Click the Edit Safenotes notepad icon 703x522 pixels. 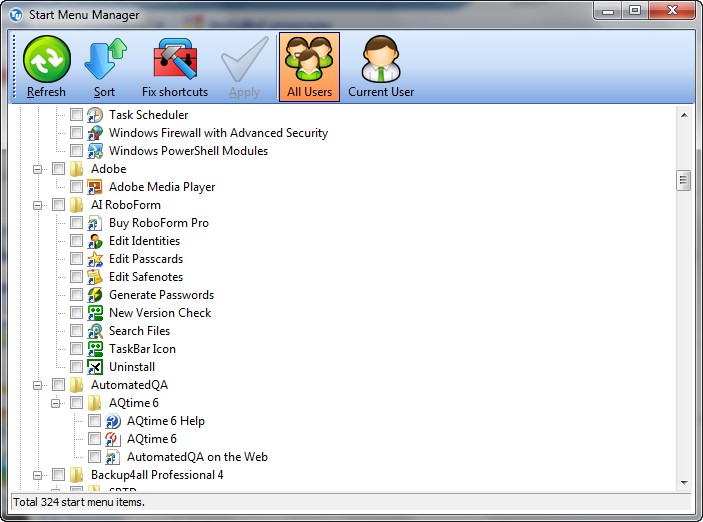click(95, 277)
